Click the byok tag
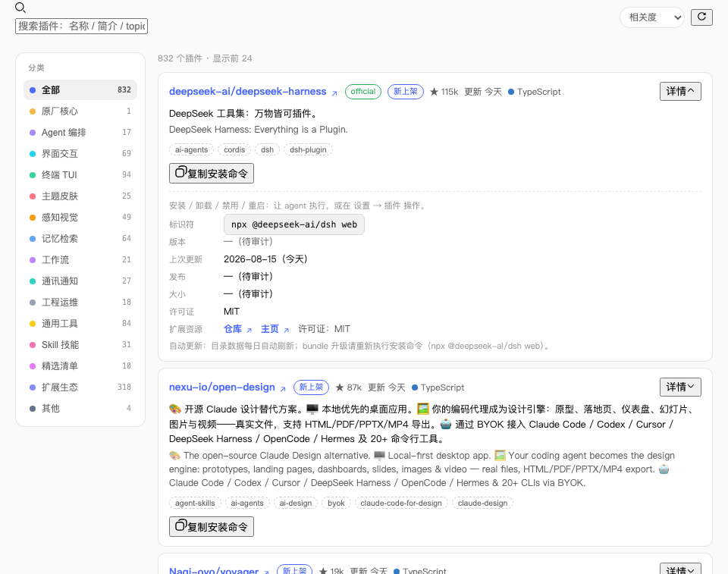Image resolution: width=728 pixels, height=574 pixels. [336, 503]
